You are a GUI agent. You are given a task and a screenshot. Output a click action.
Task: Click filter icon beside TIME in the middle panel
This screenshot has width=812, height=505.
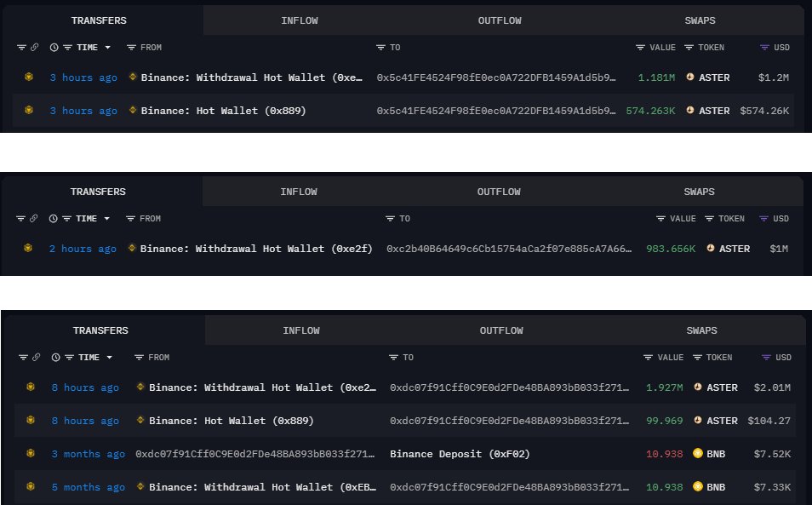point(66,219)
